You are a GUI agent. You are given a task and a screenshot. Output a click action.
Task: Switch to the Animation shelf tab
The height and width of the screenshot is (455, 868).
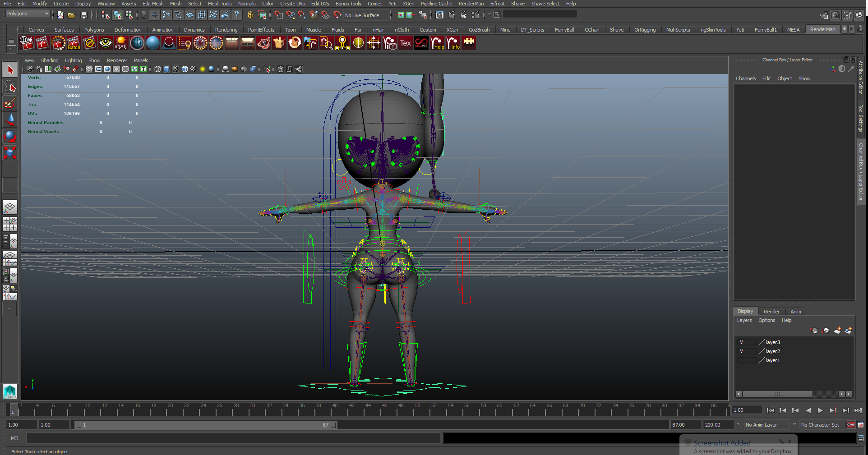(162, 30)
